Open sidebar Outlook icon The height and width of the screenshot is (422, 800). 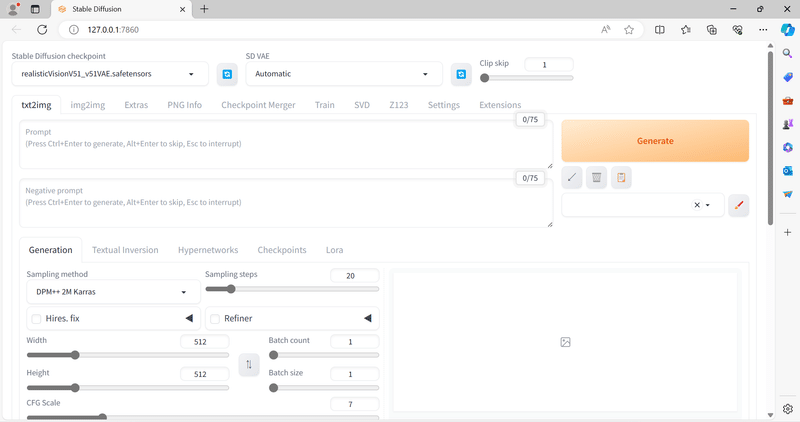click(788, 170)
